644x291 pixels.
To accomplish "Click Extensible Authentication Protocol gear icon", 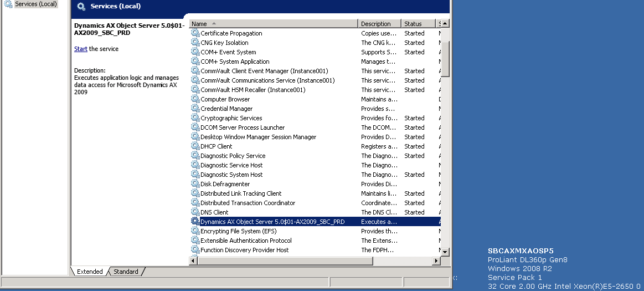I will click(195, 241).
